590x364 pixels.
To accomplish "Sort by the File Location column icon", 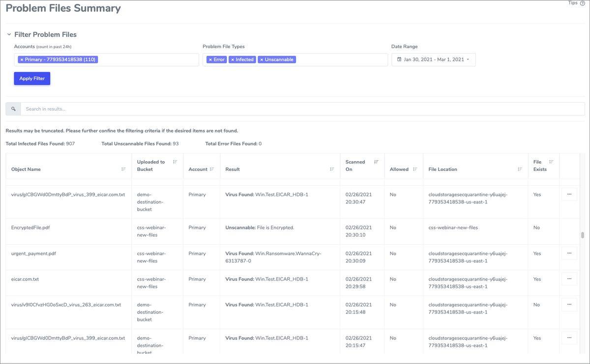I will pyautogui.click(x=520, y=169).
